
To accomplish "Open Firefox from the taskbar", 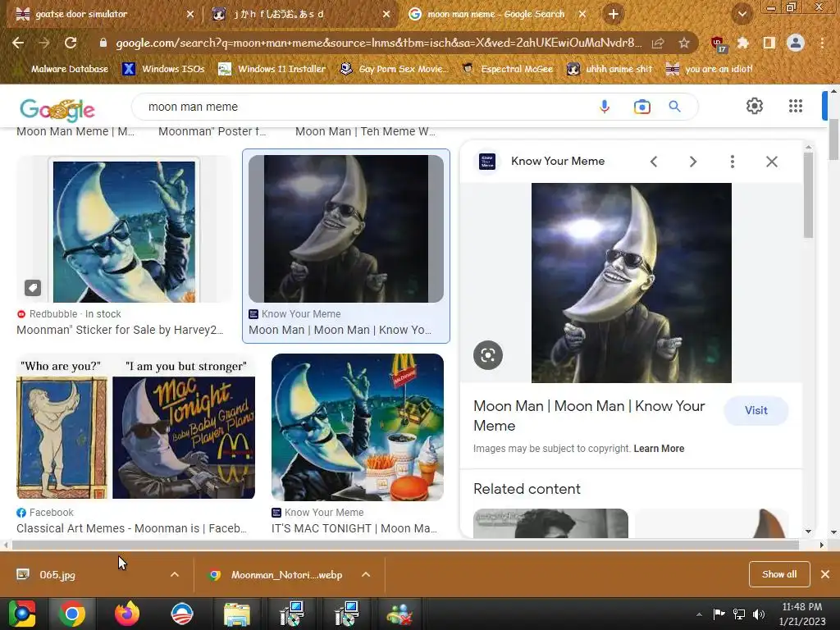I will coord(127,614).
